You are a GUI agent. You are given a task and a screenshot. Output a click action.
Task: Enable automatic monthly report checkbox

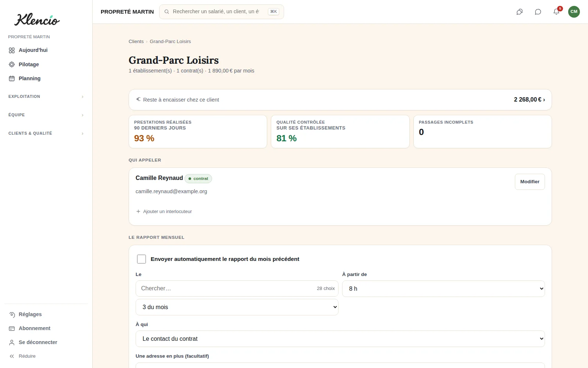click(141, 259)
